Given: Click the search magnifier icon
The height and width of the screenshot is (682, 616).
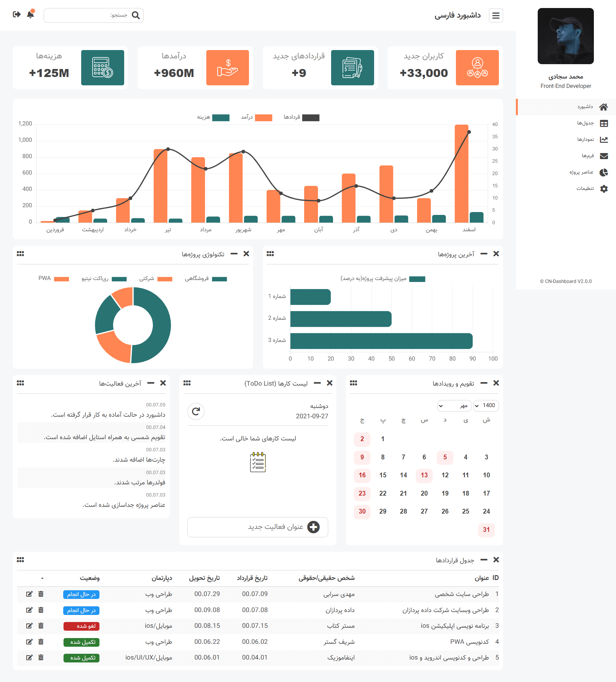Looking at the screenshot, I should pos(136,15).
